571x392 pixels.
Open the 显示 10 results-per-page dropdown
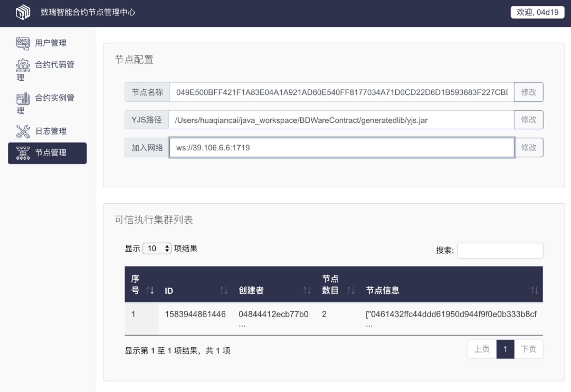(x=157, y=248)
